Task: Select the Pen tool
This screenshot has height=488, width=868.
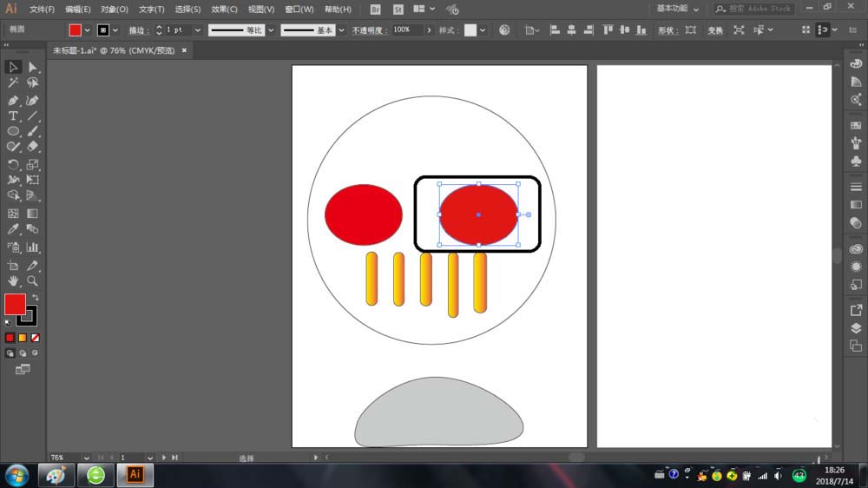Action: pyautogui.click(x=13, y=100)
